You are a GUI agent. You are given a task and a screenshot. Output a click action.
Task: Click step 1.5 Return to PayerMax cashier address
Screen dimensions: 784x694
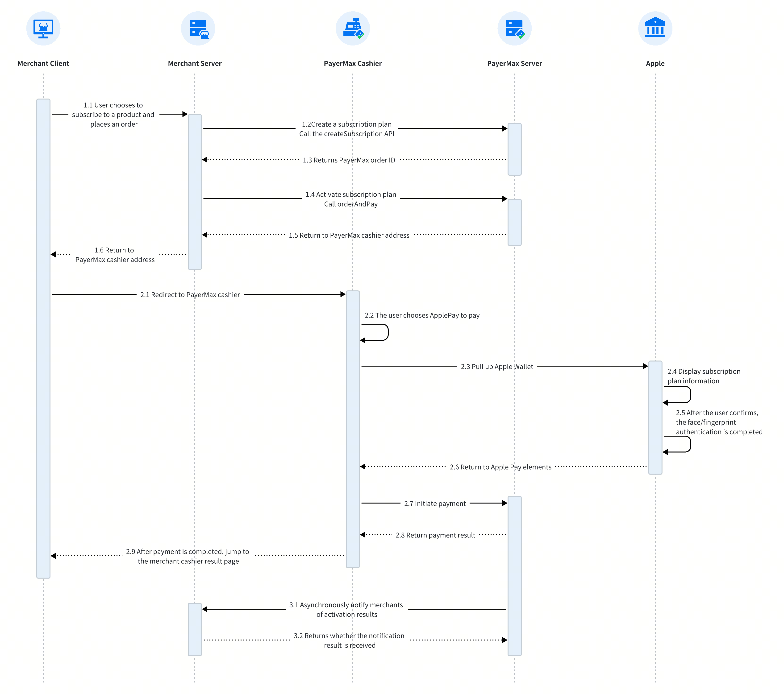[x=349, y=235]
